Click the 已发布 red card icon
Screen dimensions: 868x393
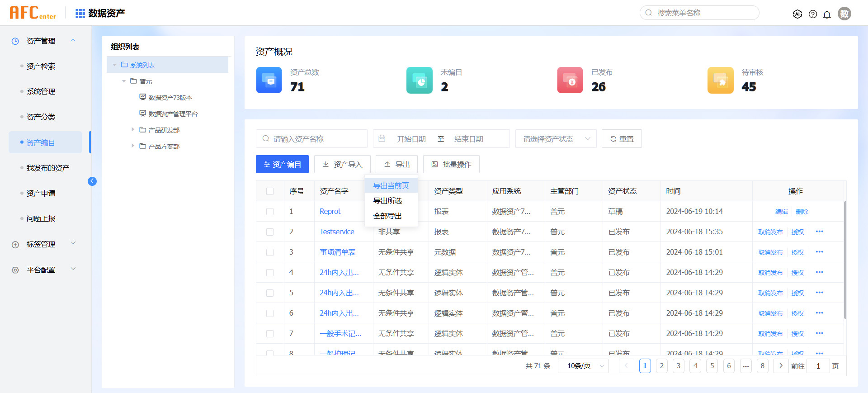[x=570, y=80]
